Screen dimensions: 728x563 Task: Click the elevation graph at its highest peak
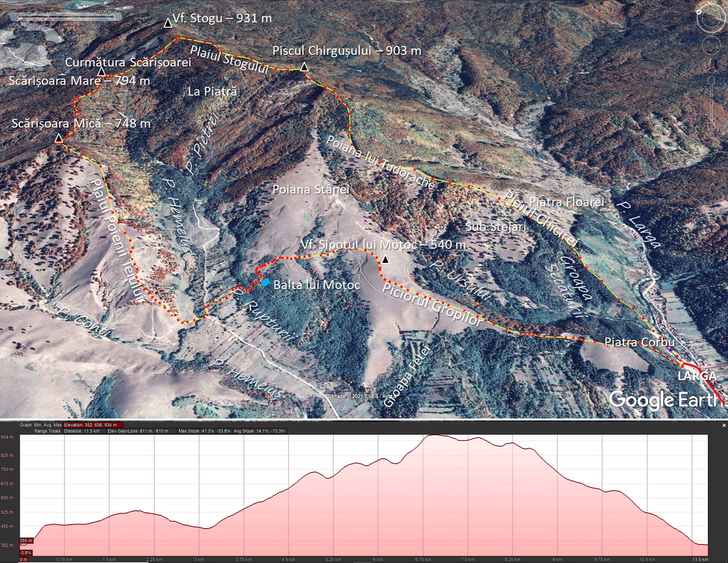point(433,435)
